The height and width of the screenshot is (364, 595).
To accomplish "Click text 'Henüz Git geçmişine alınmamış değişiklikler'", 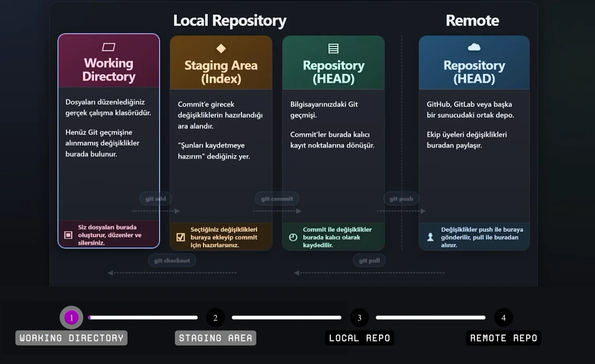I will pos(103,137).
